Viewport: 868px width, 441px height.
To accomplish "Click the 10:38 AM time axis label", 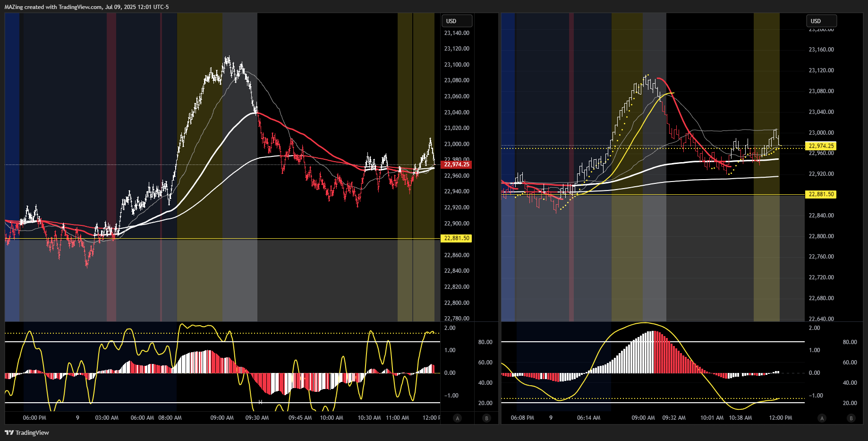I will [740, 418].
